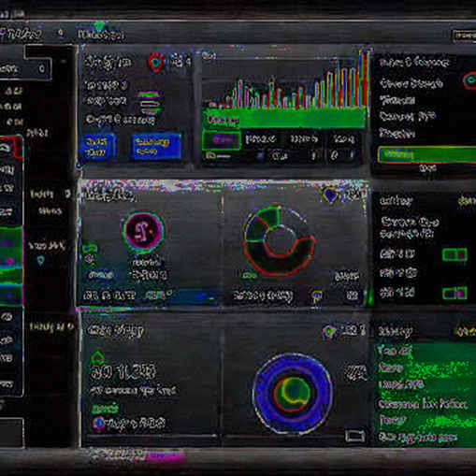Click the green progress bar in right panel
The width and height of the screenshot is (476, 476).
coord(427,154)
